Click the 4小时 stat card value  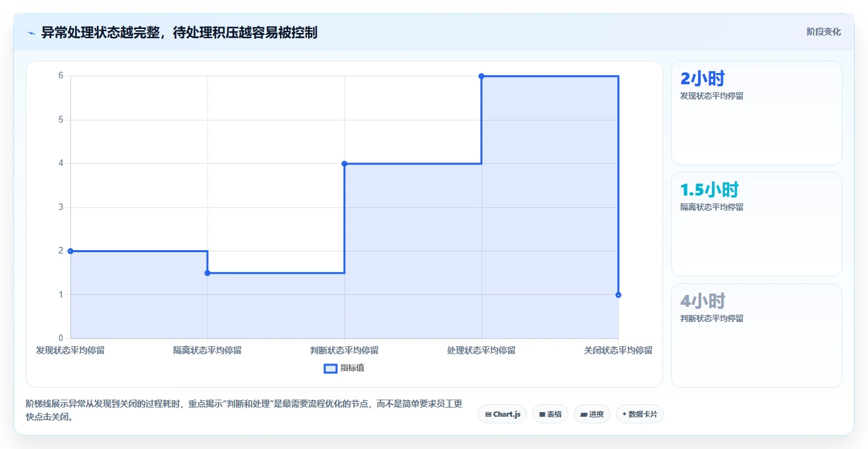[702, 302]
